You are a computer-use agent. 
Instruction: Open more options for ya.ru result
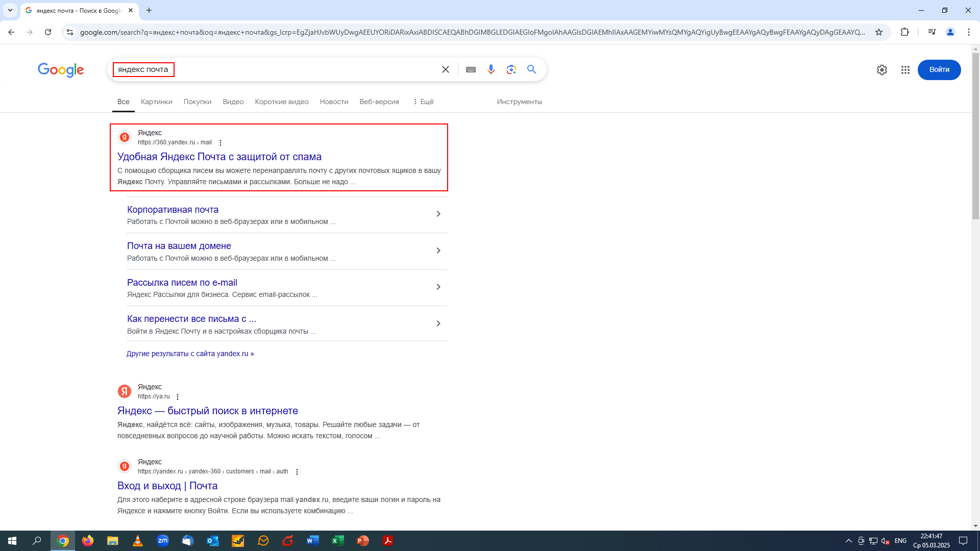click(x=178, y=397)
